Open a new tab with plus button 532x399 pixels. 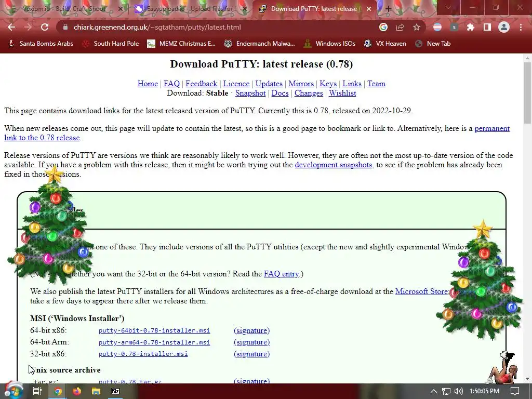(389, 9)
